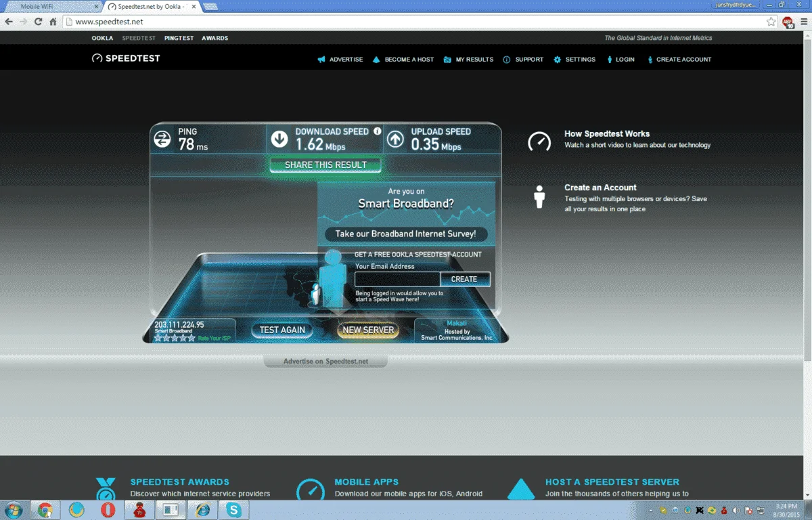Open a new browser tab
The image size is (812, 520).
click(210, 6)
